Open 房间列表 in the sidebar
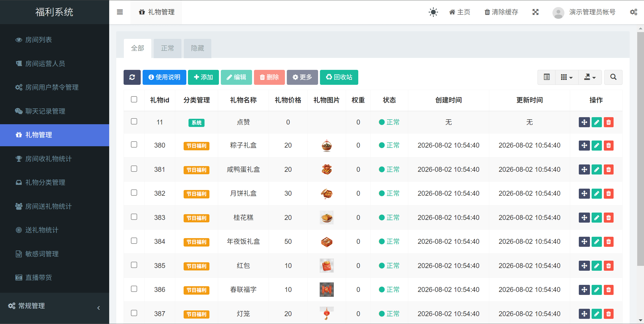 (x=54, y=40)
